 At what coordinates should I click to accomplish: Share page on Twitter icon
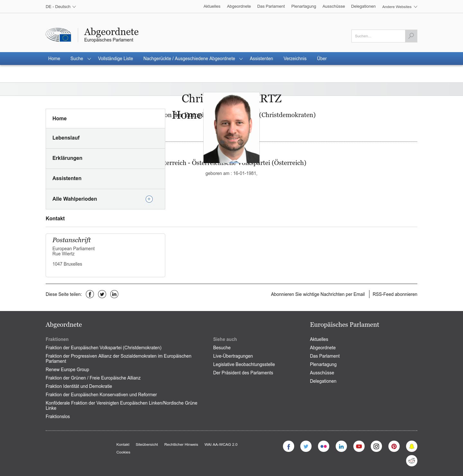[x=102, y=294]
